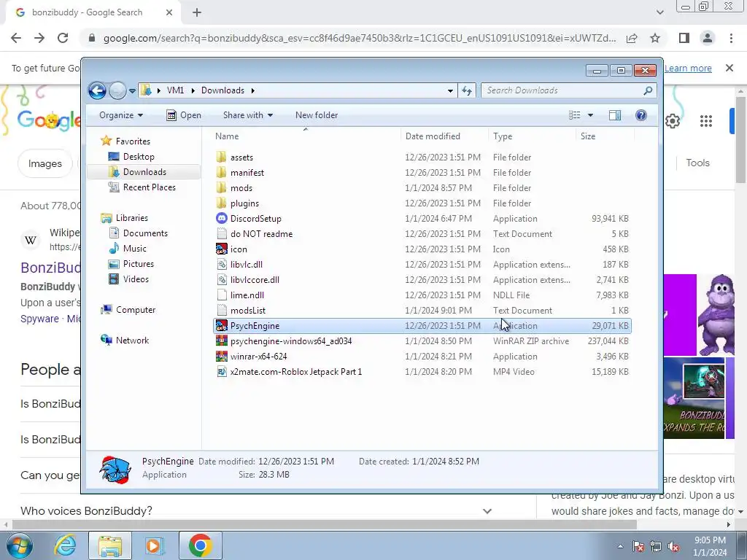Sort by Size column header
The image size is (747, 560).
(605, 136)
